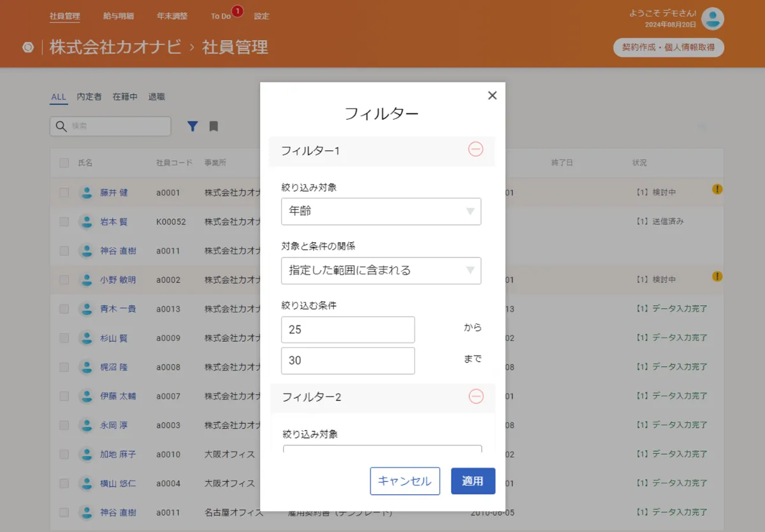Check the checkbox on 岩本 賢's row
Image resolution: width=765 pixels, height=532 pixels.
click(64, 222)
